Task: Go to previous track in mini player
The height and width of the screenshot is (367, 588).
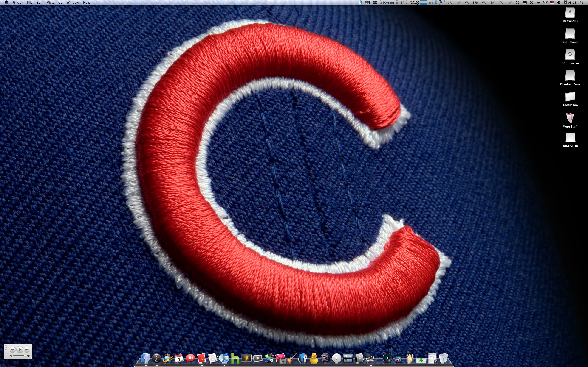Action: point(13,350)
